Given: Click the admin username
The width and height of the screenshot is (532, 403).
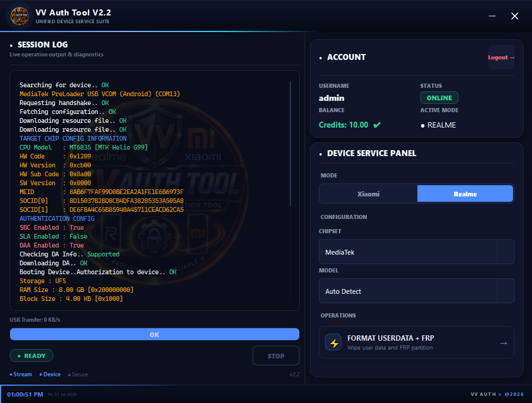Looking at the screenshot, I should tap(331, 98).
